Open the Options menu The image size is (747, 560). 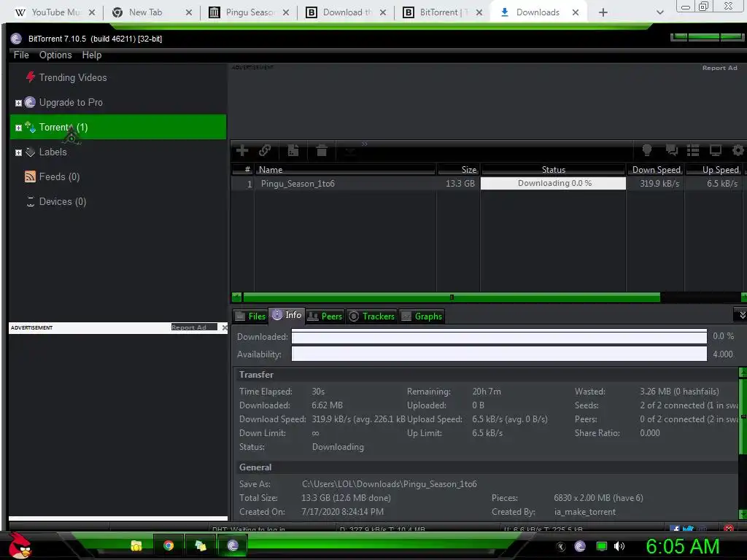click(x=55, y=55)
